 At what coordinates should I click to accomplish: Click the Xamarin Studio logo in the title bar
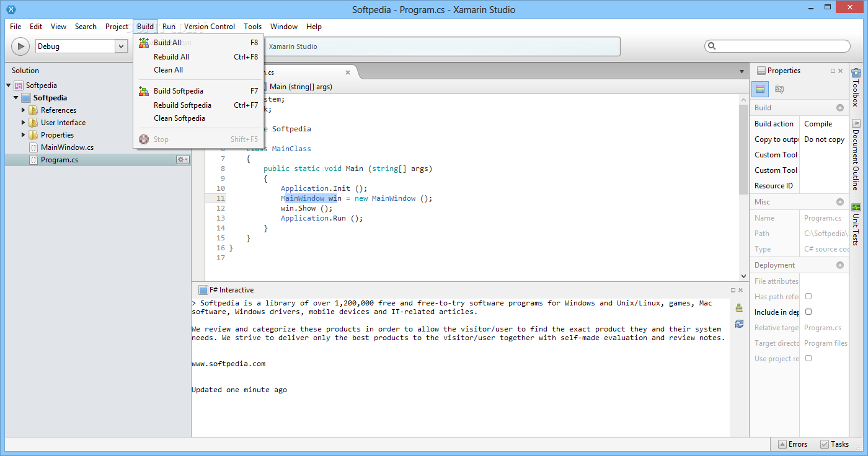[x=11, y=9]
